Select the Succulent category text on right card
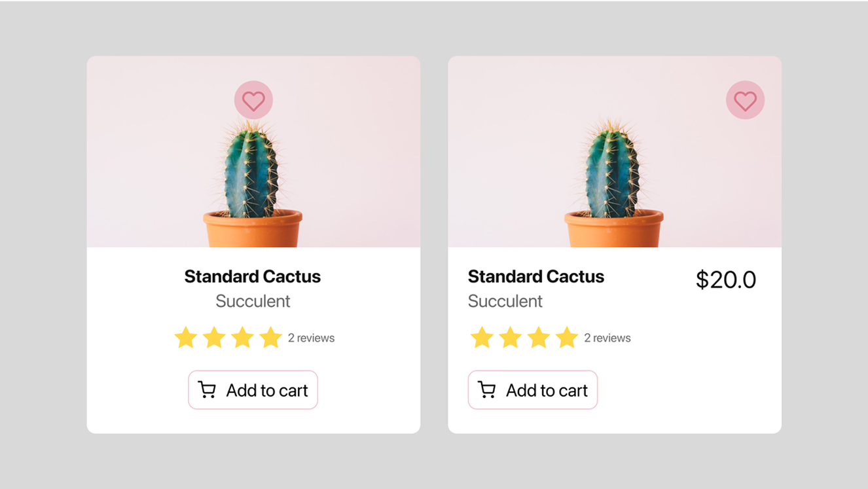The image size is (868, 489). [505, 301]
